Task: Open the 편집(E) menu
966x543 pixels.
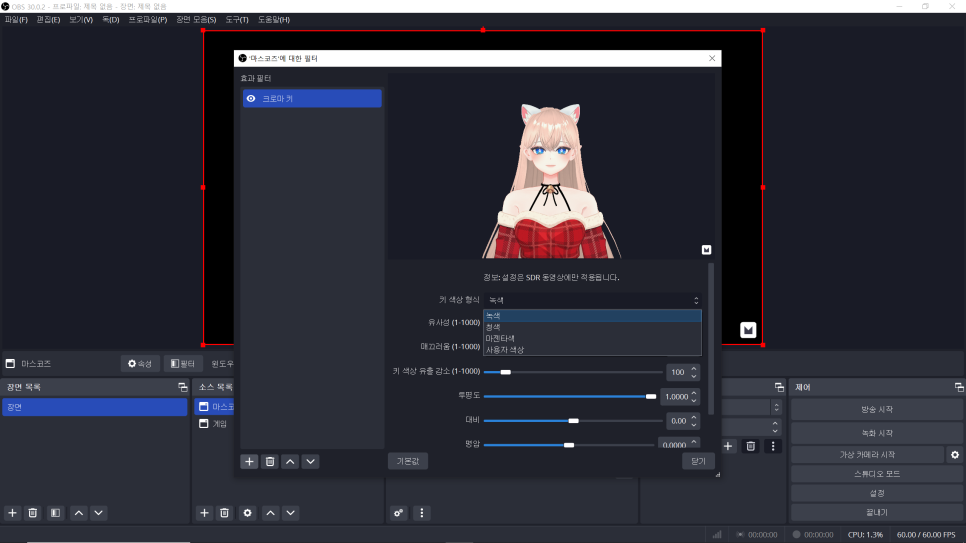Action: point(48,20)
